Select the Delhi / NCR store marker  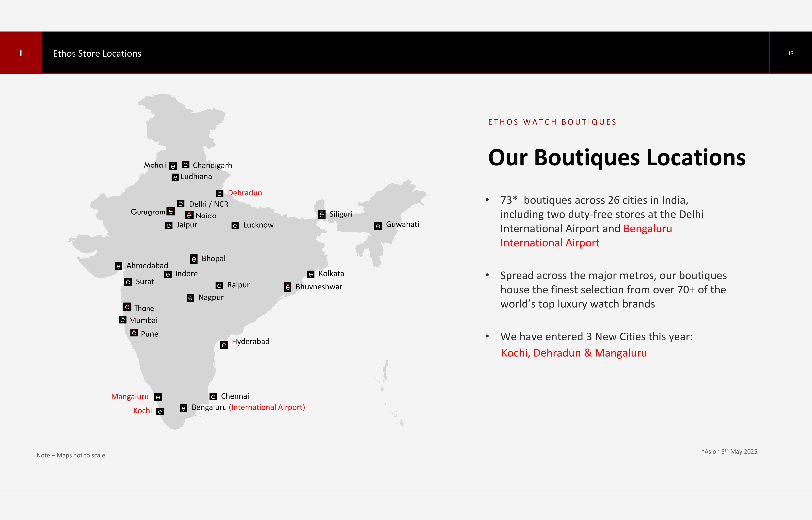[x=181, y=204]
